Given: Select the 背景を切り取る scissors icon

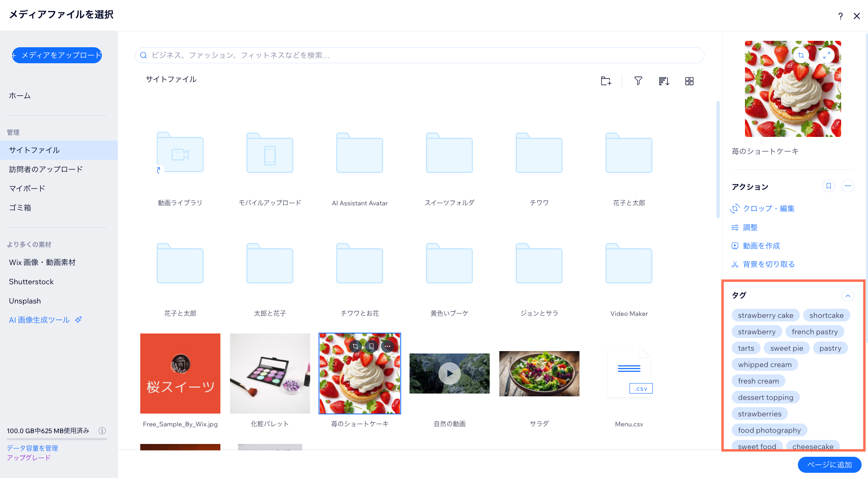Looking at the screenshot, I should [735, 264].
